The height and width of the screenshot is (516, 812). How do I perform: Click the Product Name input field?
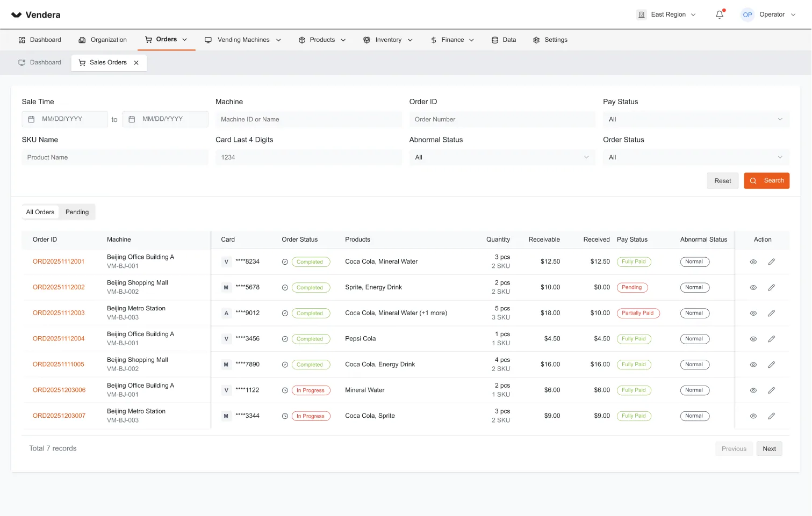[115, 158]
